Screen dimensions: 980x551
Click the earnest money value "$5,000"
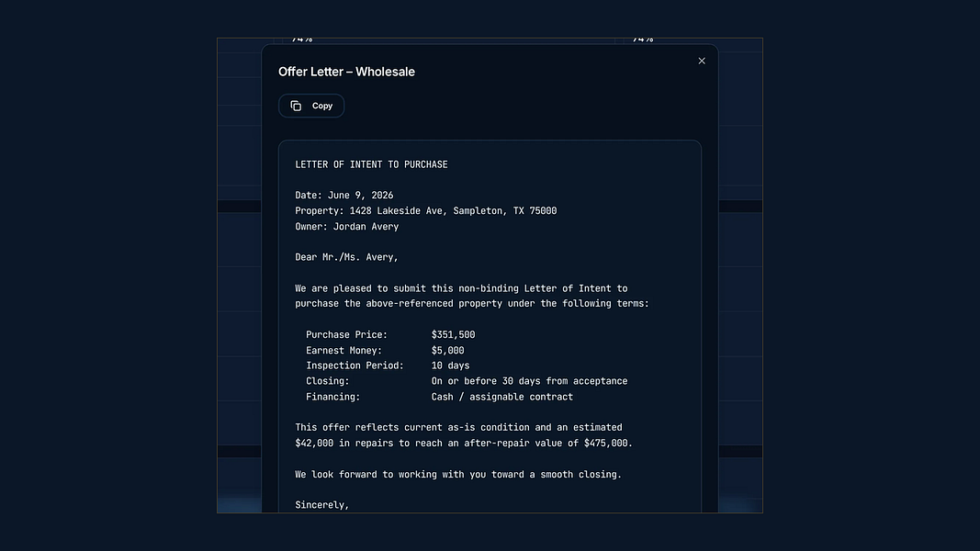tap(447, 351)
